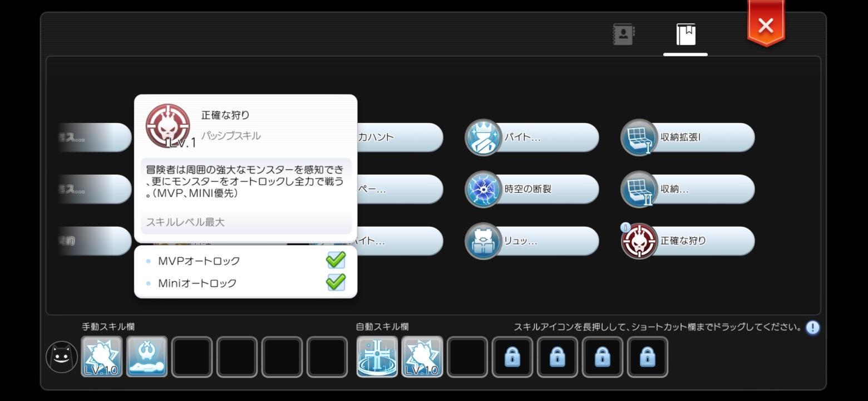Click first auto skill slot cross icon
Viewport: 868px width, 401px height.
click(x=377, y=357)
